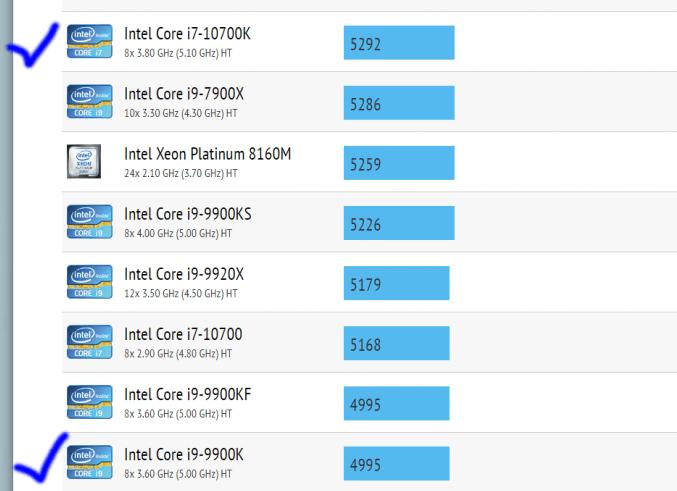Click the Core i9-7900X badge icon

84,101
